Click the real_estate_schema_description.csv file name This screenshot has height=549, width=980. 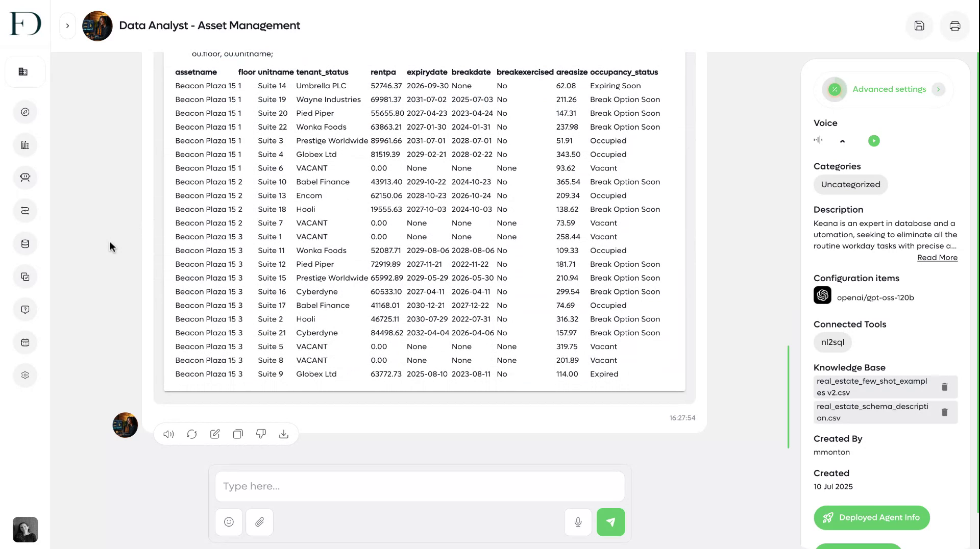872,412
